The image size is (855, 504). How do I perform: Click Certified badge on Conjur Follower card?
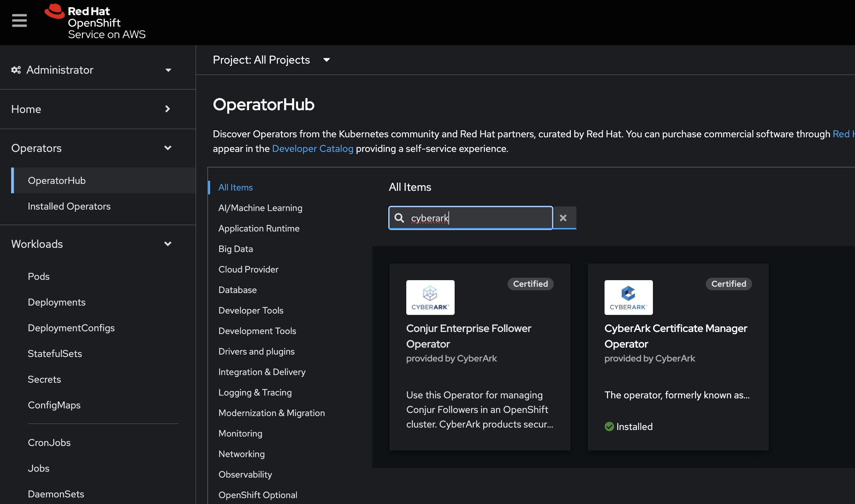530,284
